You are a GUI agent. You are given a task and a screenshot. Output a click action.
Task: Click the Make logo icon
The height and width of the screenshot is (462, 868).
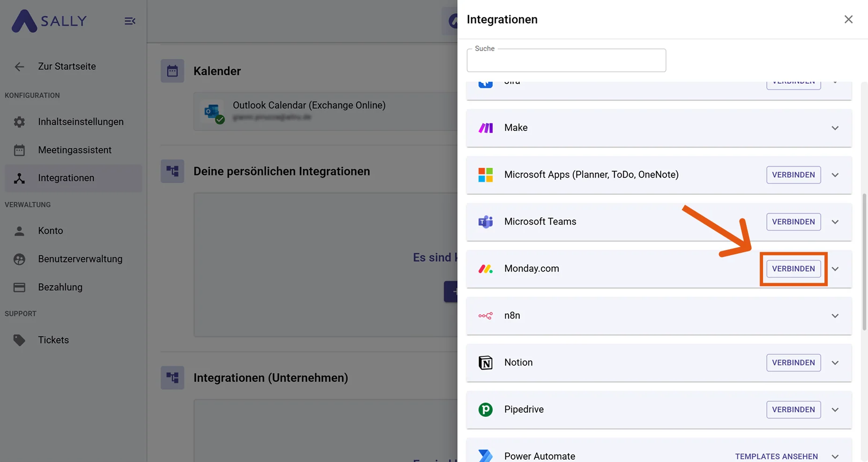[x=486, y=128]
